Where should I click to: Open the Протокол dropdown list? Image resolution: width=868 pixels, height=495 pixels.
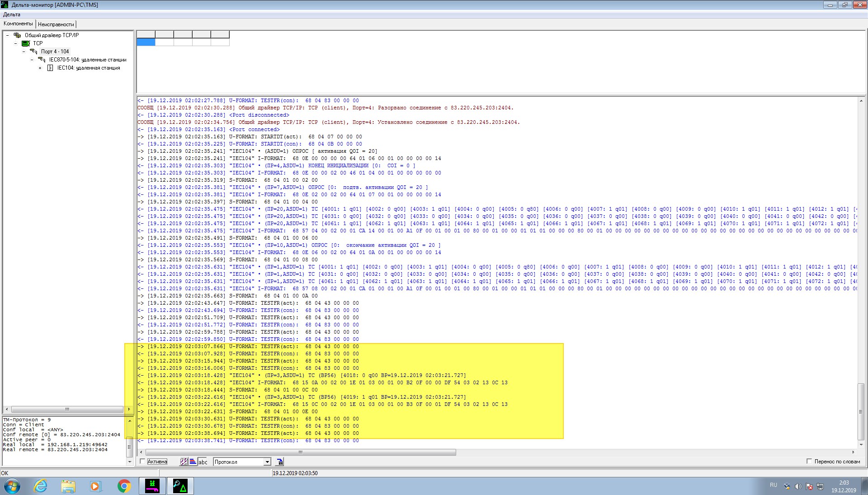tap(267, 462)
